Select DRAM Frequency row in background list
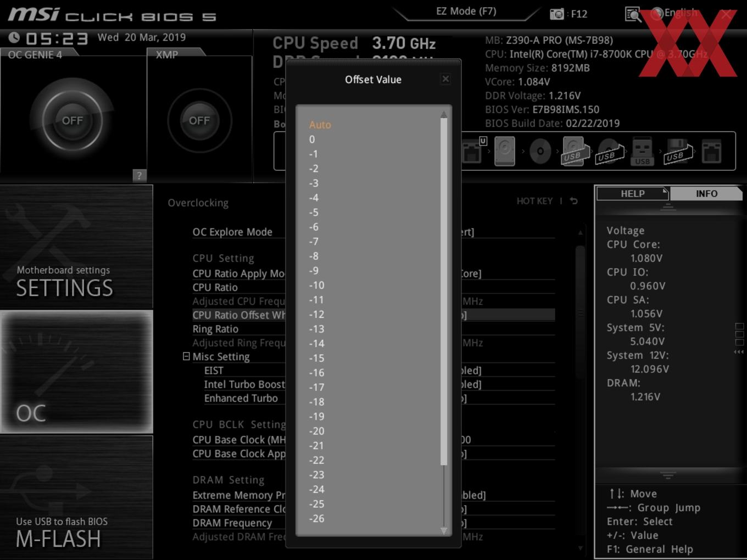 pyautogui.click(x=232, y=523)
